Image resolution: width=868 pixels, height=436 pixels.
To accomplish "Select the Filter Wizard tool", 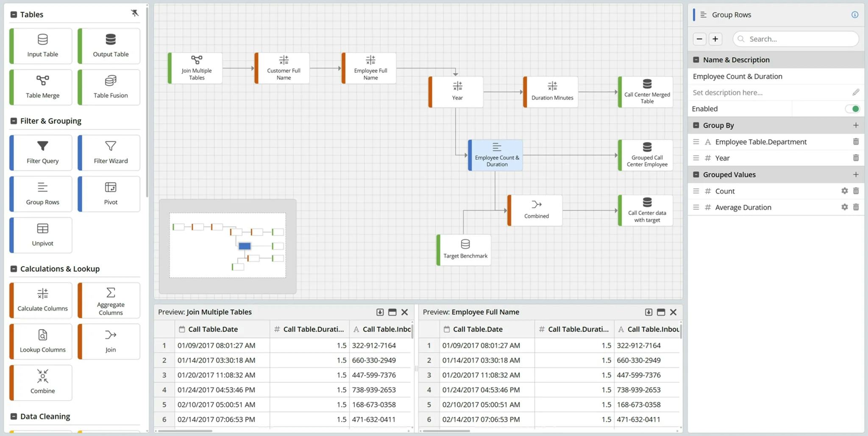I will click(109, 152).
